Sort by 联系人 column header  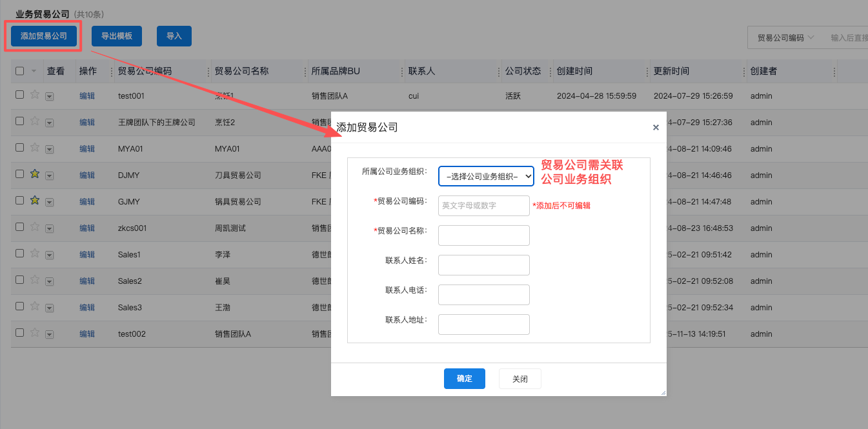[x=421, y=71]
